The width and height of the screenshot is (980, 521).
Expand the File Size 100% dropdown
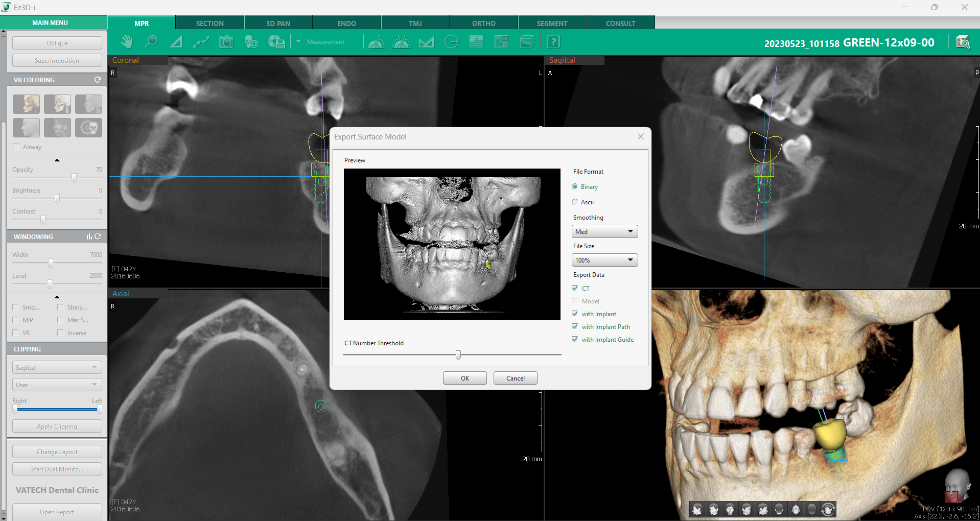click(x=604, y=260)
